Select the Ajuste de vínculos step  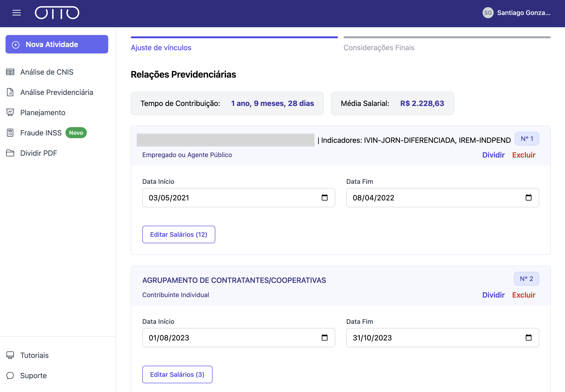click(161, 47)
